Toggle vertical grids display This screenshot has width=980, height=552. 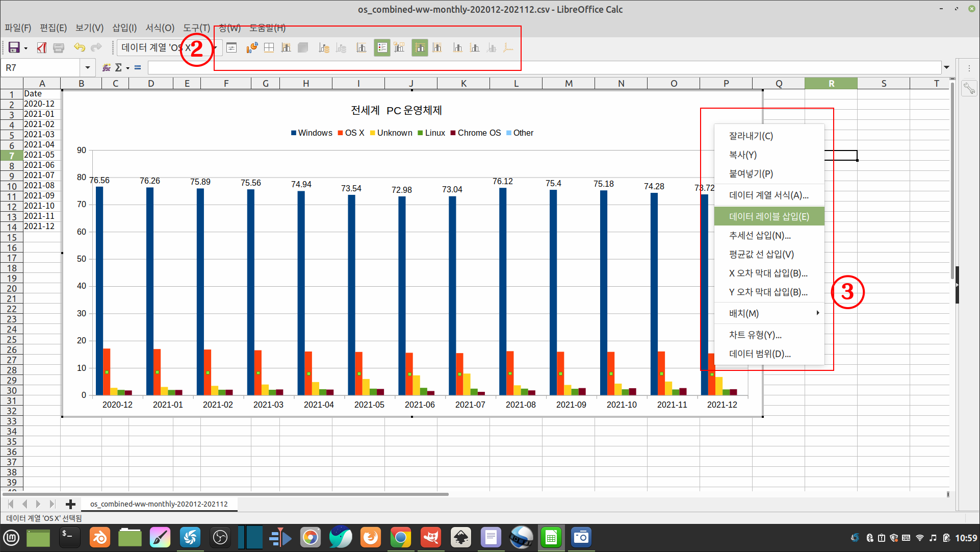437,48
